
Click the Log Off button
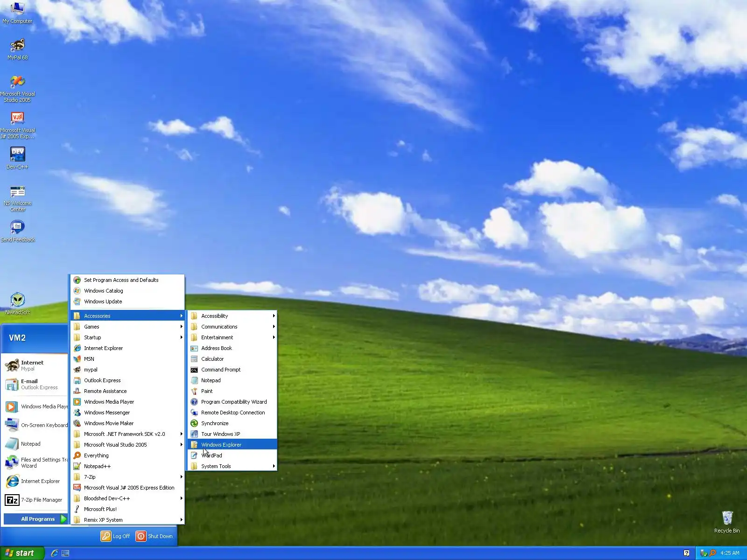point(115,536)
